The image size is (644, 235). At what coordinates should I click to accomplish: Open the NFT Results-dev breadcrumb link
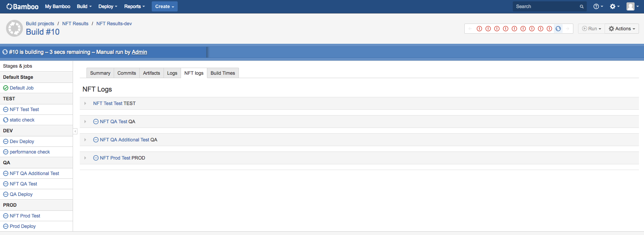point(114,24)
